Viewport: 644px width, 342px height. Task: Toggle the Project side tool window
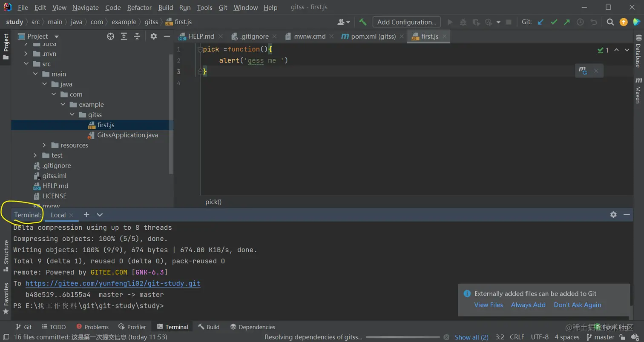point(6,47)
